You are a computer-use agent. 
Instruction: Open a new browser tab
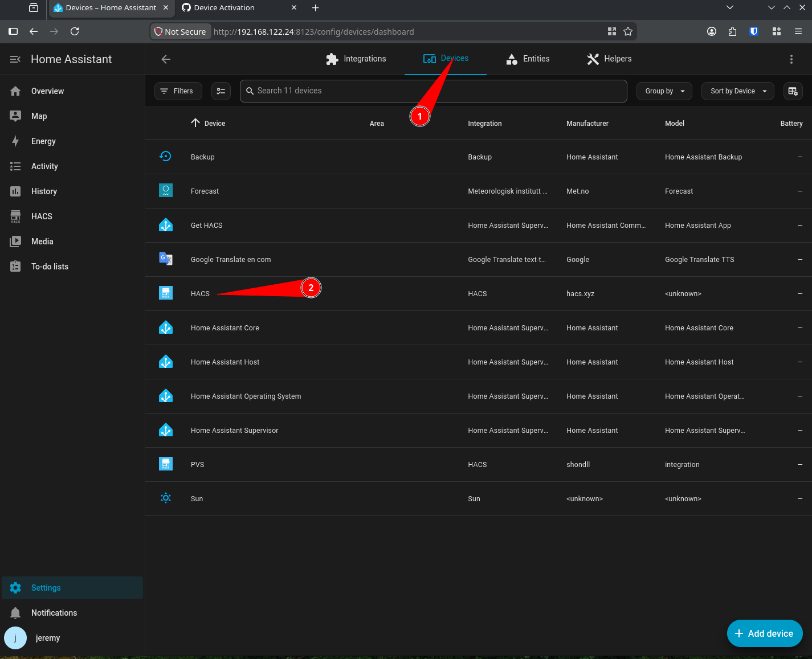point(315,8)
